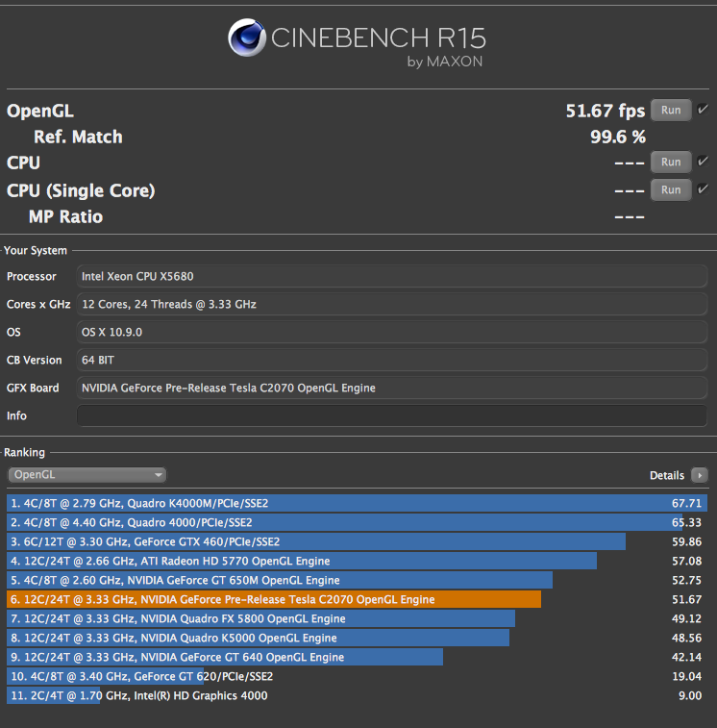Select ranking row ATI Radeon HD 5770
Screen dimensions: 717x728
pos(357,561)
